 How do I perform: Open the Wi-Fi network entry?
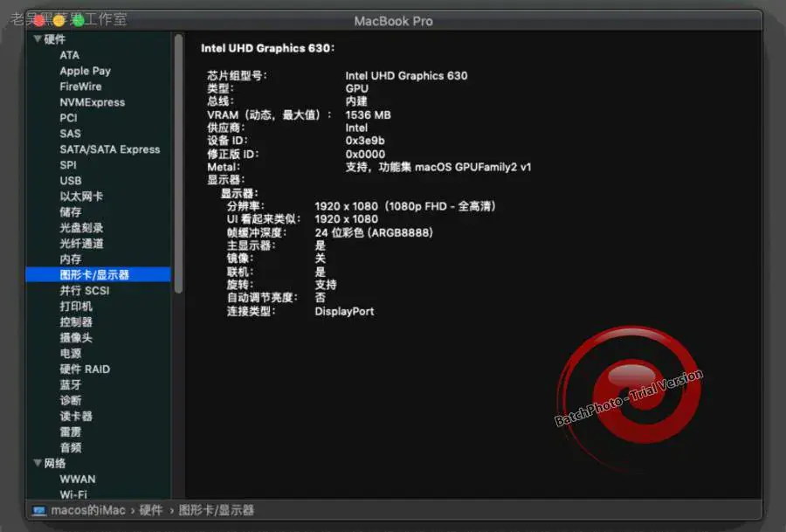pos(73,494)
